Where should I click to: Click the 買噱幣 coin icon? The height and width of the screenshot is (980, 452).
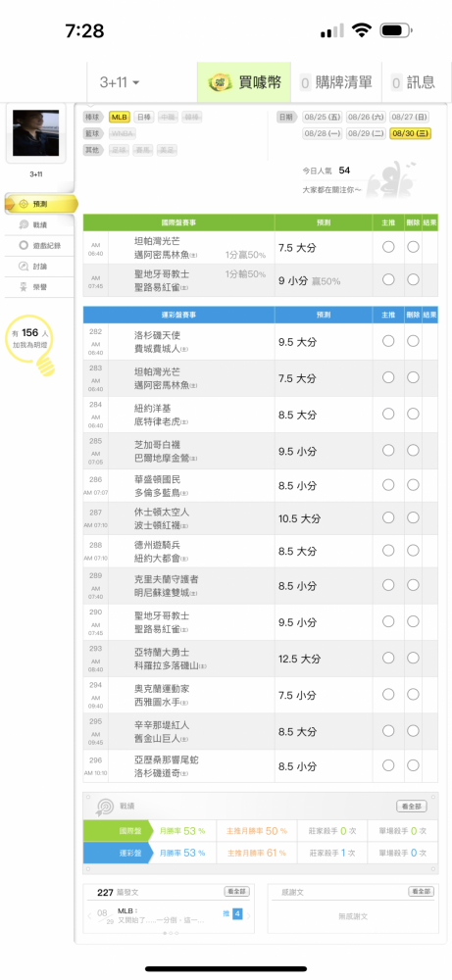point(220,82)
